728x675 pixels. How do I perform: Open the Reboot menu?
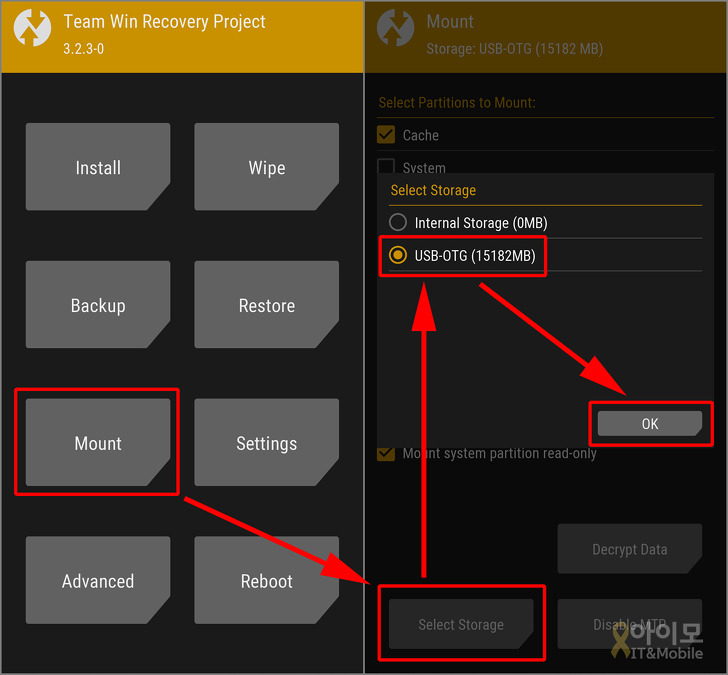(x=266, y=580)
